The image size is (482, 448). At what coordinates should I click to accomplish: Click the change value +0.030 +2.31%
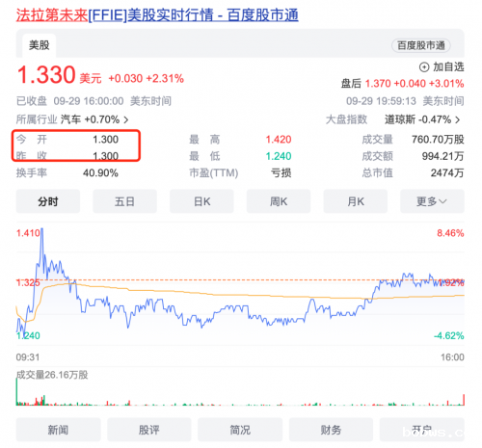click(147, 78)
